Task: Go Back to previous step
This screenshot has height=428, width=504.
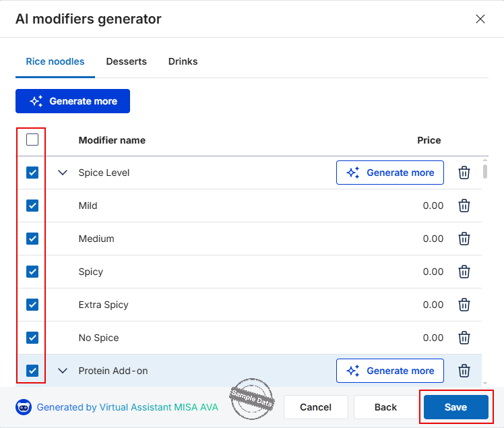Action: click(x=385, y=407)
